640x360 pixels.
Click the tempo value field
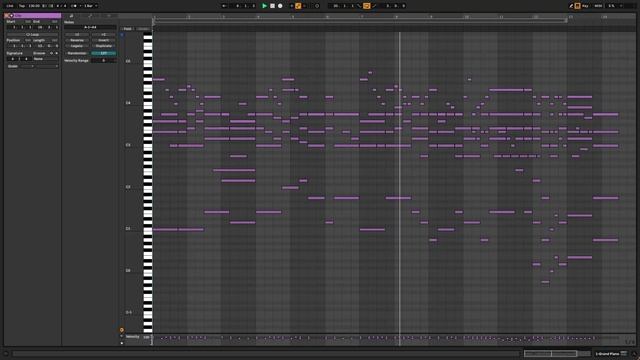(x=34, y=6)
